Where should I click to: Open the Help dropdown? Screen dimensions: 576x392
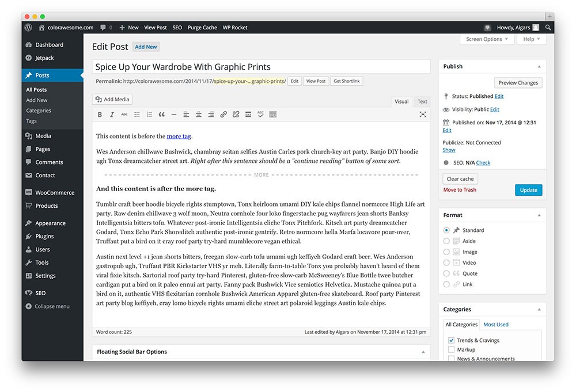click(x=532, y=39)
